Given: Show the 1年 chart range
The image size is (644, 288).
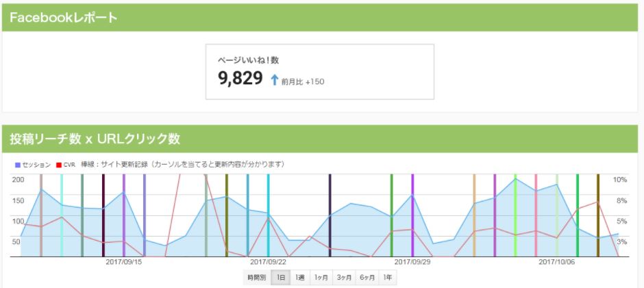Looking at the screenshot, I should (387, 278).
